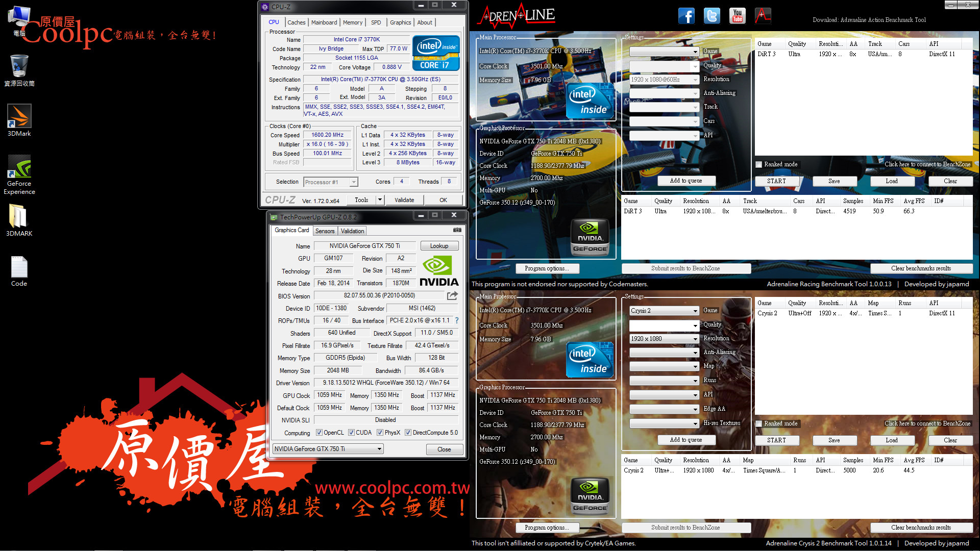Viewport: 980px width, 551px height.
Task: Click the Adrenaline logo icon beside YouTube
Action: tap(763, 16)
